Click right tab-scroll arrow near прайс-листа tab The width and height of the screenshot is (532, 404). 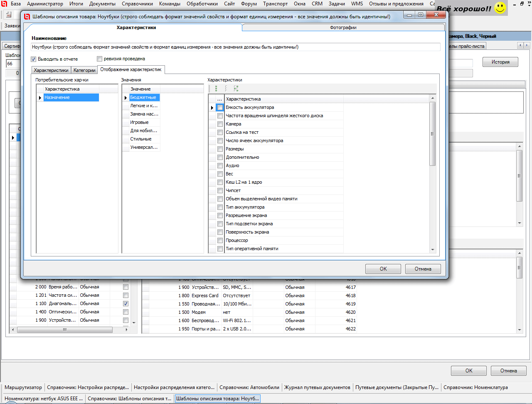point(527,45)
